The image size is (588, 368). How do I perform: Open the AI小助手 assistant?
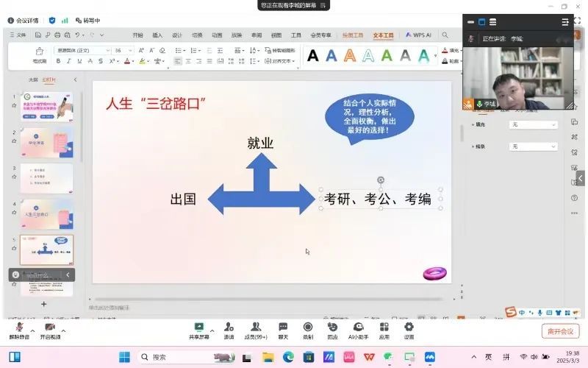point(358,327)
